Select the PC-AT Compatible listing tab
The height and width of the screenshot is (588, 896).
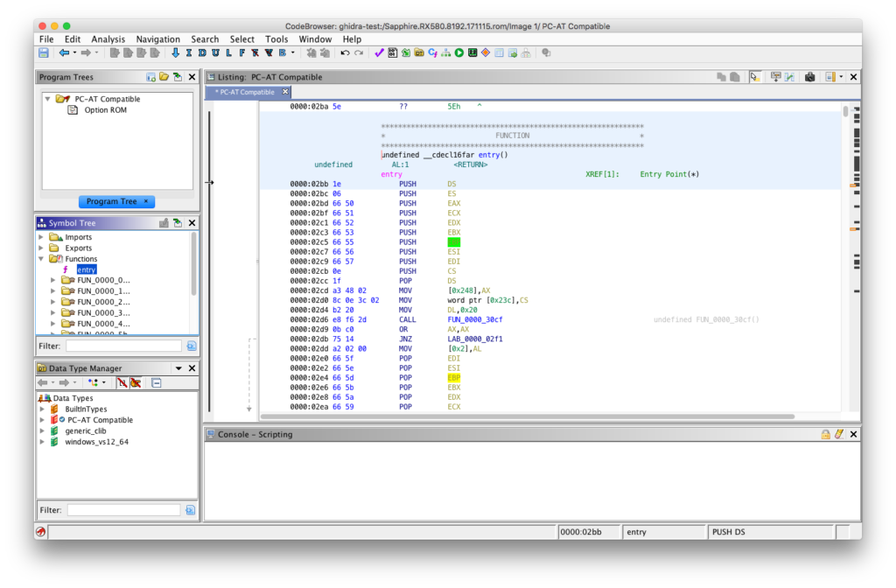tap(248, 91)
